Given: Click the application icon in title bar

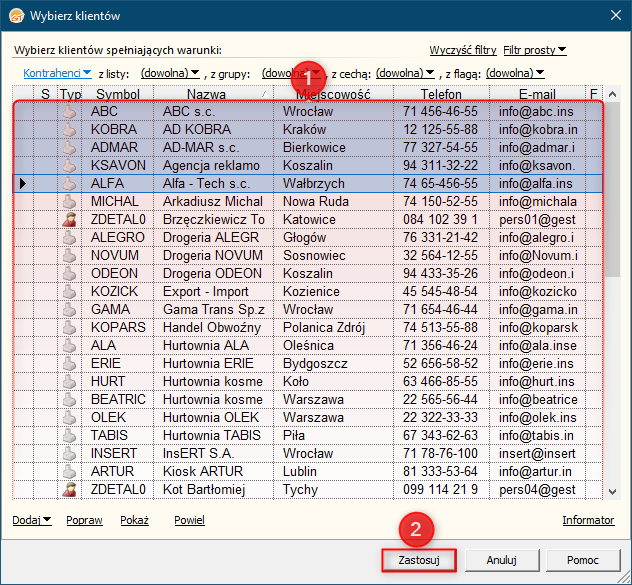Looking at the screenshot, I should pos(13,15).
